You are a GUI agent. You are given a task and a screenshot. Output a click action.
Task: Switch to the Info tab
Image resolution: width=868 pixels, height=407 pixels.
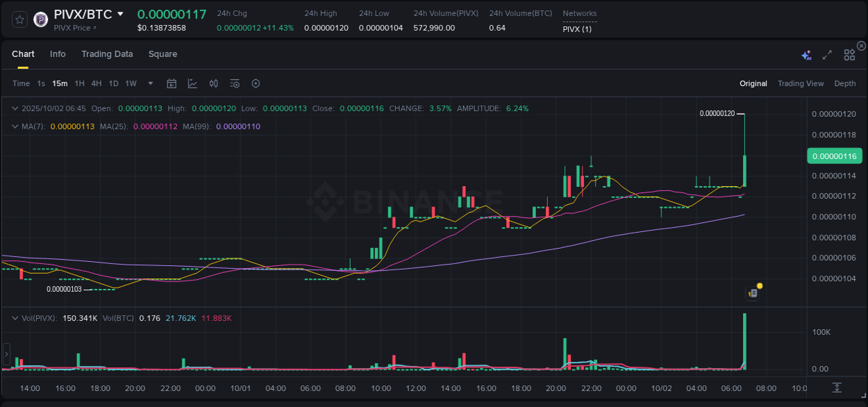(58, 54)
